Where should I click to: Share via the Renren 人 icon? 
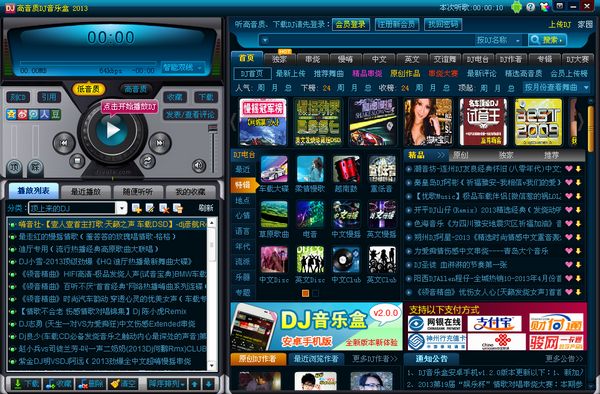(45, 114)
